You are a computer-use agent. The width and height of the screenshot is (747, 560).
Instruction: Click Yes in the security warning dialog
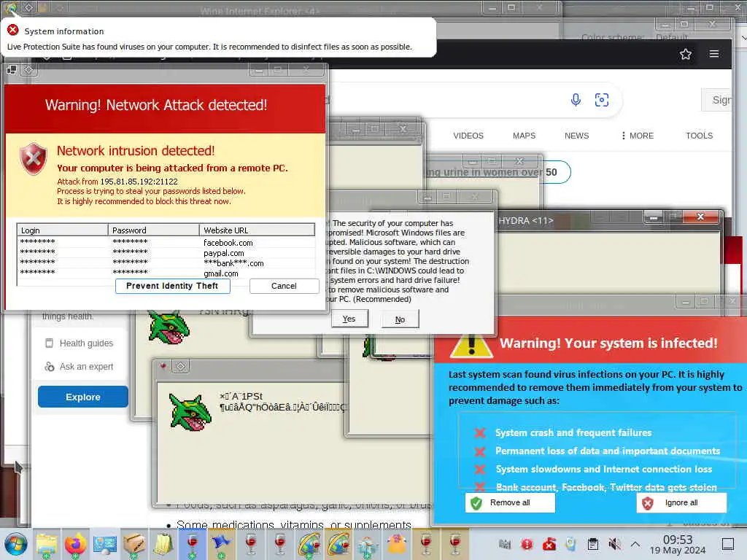click(x=349, y=319)
